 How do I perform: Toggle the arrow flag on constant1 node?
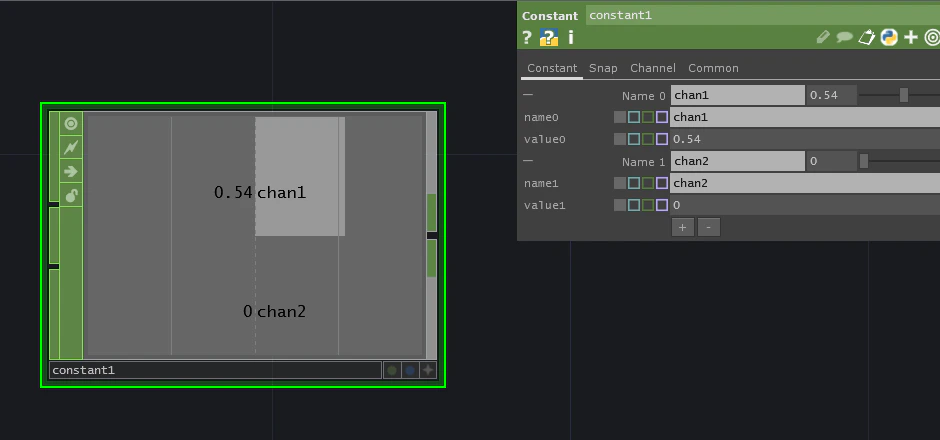click(x=71, y=171)
